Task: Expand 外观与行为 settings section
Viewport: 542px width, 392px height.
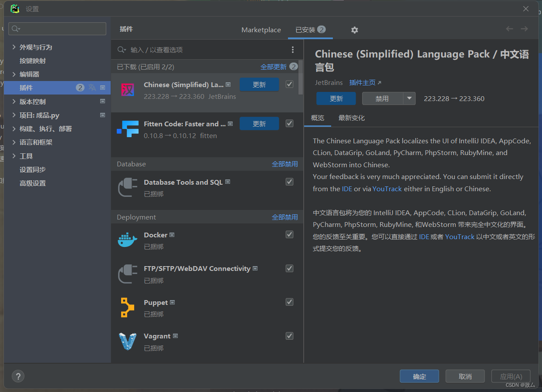Action: tap(14, 47)
